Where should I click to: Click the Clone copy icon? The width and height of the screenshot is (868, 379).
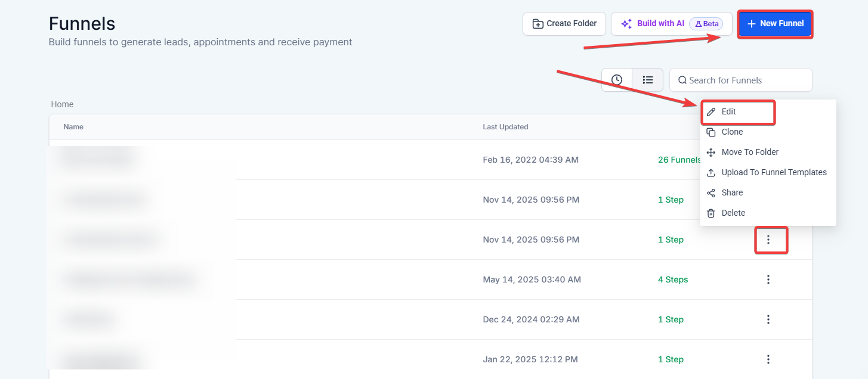[x=711, y=132]
